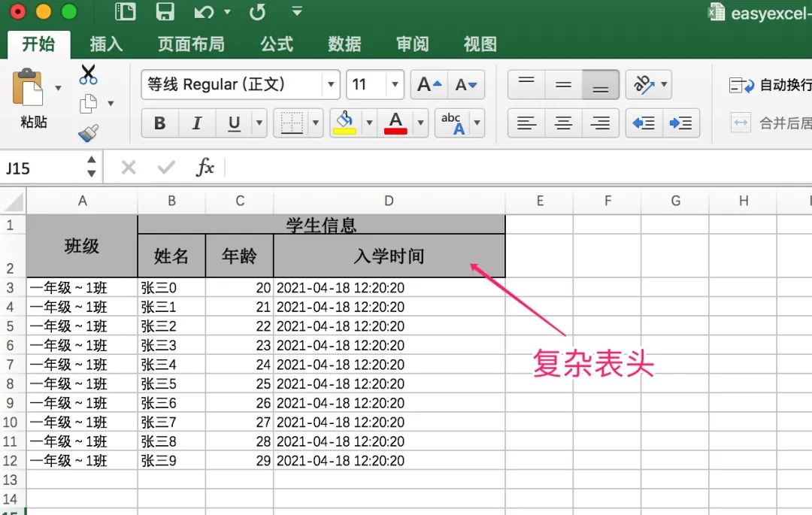Switch to the 插入 ribbon tab
This screenshot has height=515, width=812.
pyautogui.click(x=105, y=44)
